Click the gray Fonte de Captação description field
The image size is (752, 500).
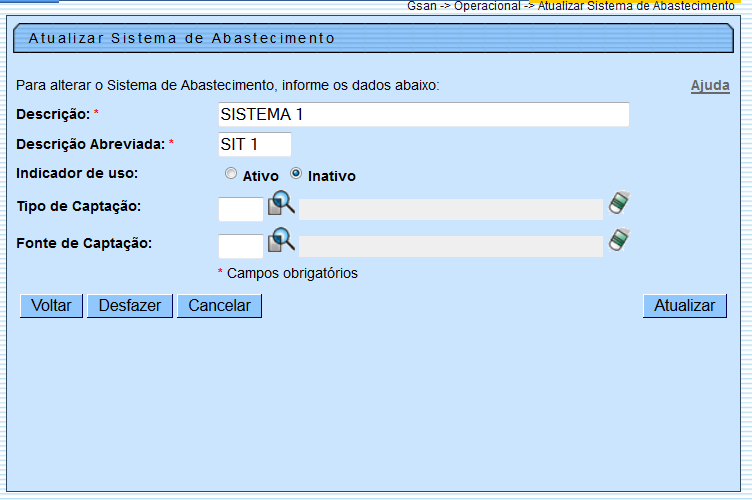pyautogui.click(x=450, y=245)
